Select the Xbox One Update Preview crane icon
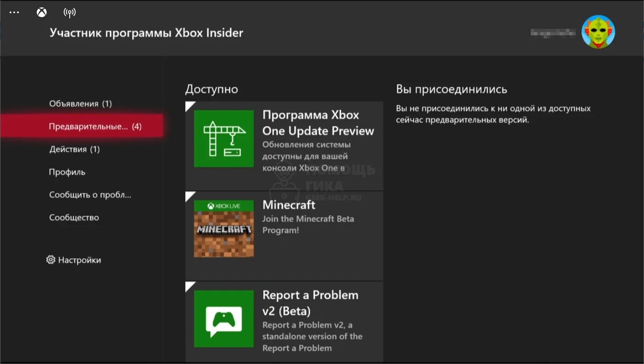Image resolution: width=644 pixels, height=364 pixels. (224, 139)
